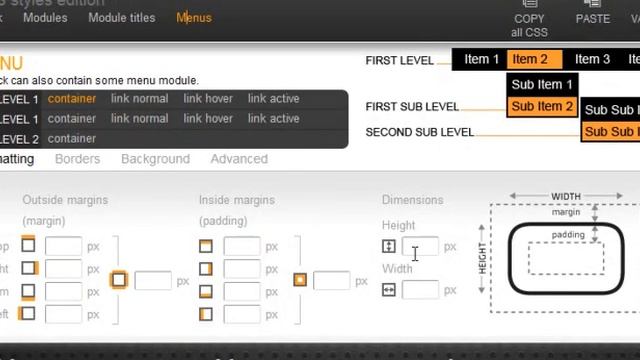This screenshot has height=360, width=640.
Task: Click the right padding input field
Action: [x=242, y=269]
